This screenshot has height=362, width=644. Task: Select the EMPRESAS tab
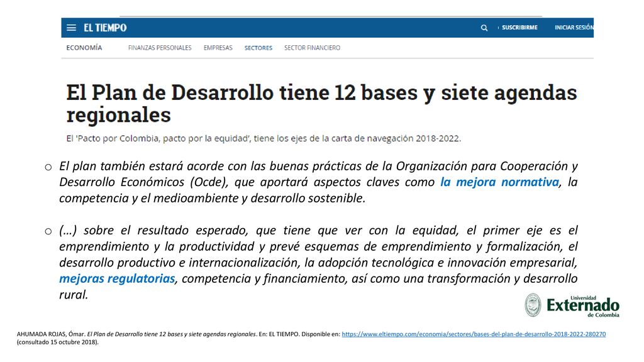point(218,48)
